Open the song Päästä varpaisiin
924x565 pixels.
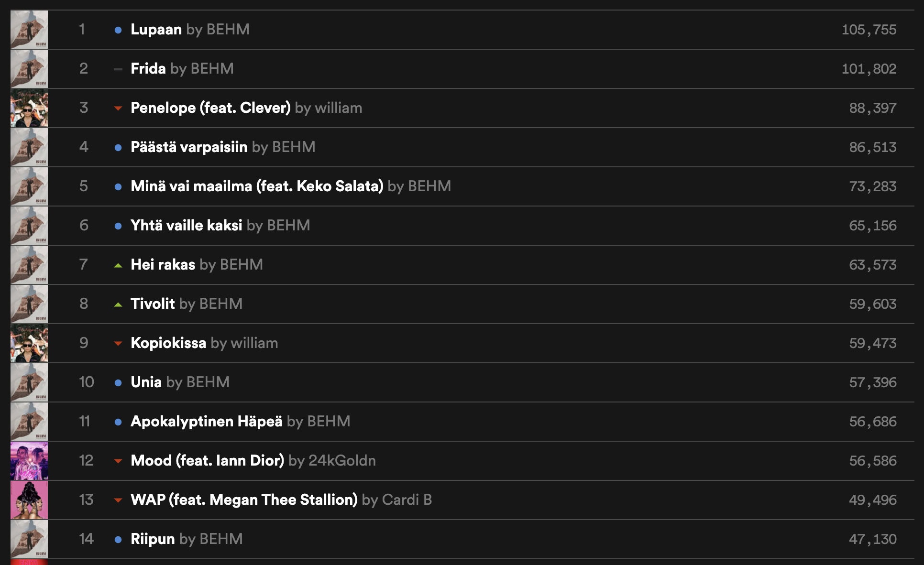[189, 147]
